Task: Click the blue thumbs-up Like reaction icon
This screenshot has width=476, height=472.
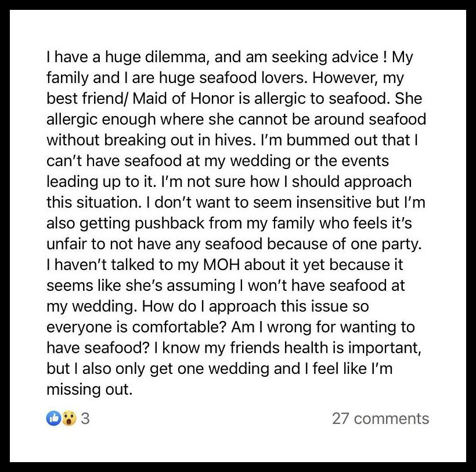Action: (x=53, y=418)
